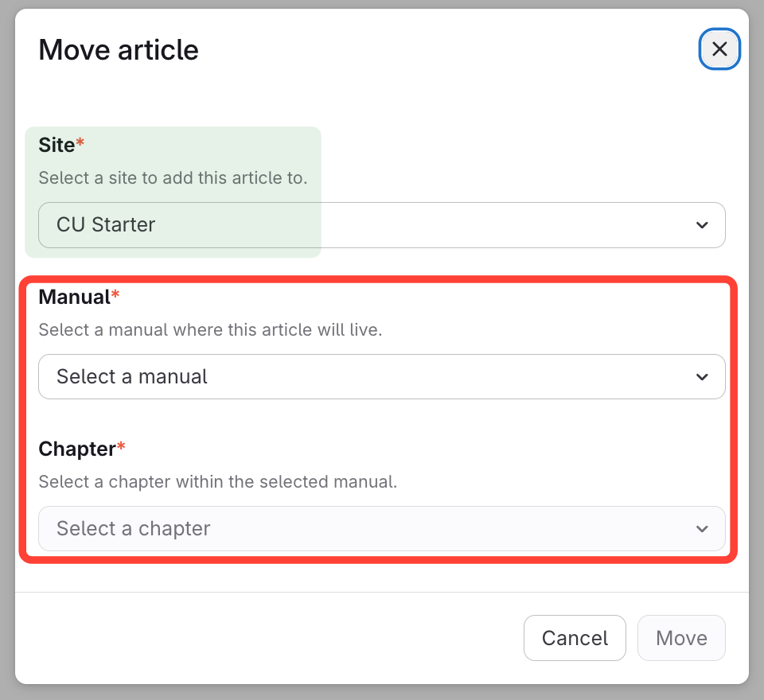764x700 pixels.
Task: Close the Move article dialog
Action: click(719, 49)
